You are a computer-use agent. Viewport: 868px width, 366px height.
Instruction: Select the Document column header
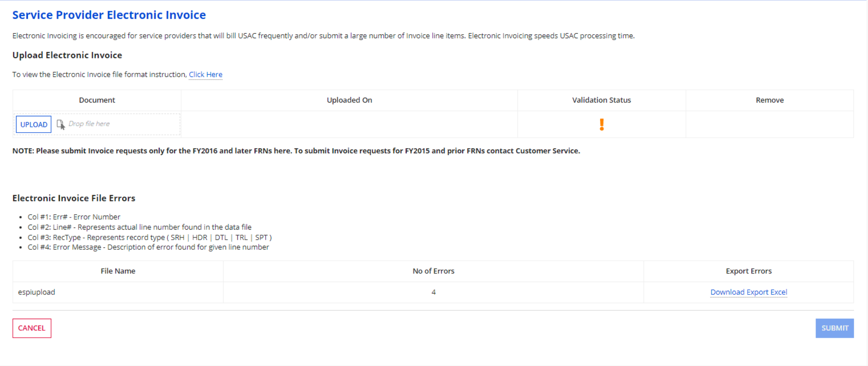click(97, 100)
